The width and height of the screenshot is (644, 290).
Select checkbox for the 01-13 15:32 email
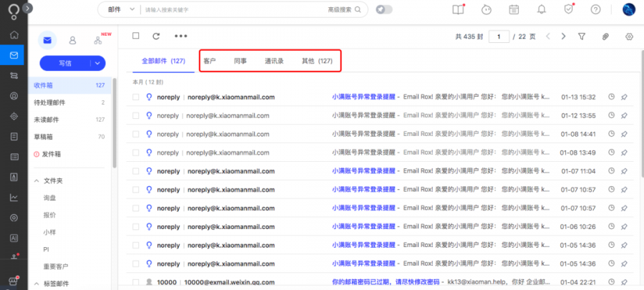136,97
